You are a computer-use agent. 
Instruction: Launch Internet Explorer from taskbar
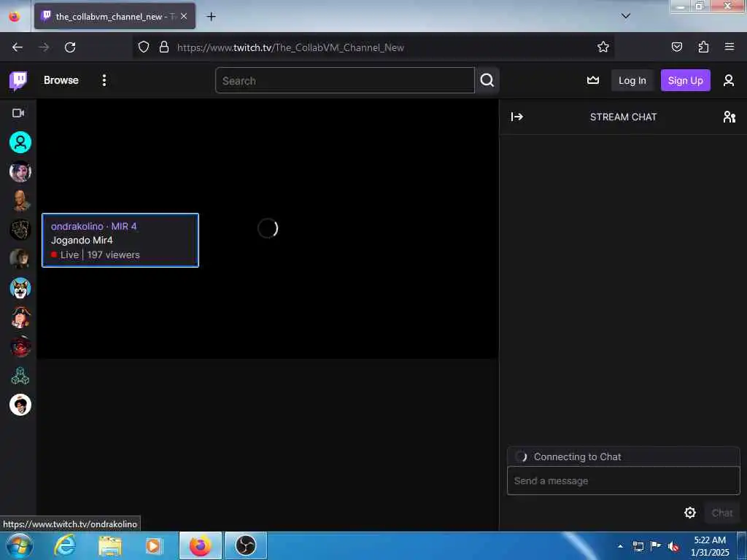tap(65, 545)
